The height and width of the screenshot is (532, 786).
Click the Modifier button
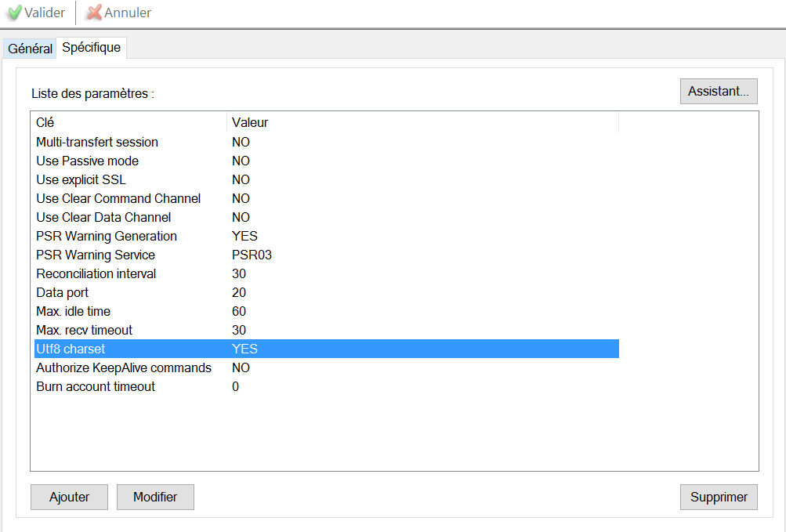click(x=155, y=497)
